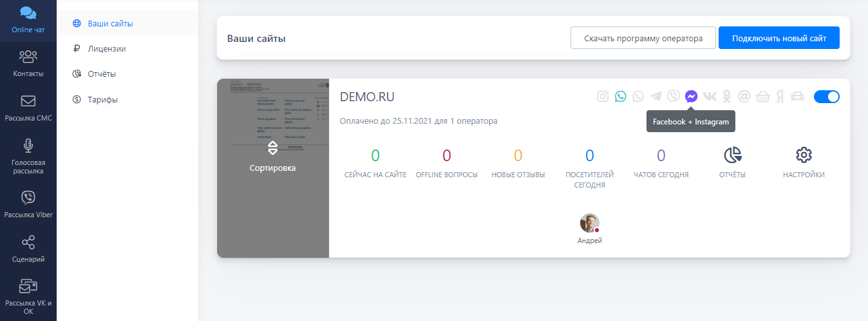
Task: Go to Тарифы menu item
Action: click(x=102, y=99)
